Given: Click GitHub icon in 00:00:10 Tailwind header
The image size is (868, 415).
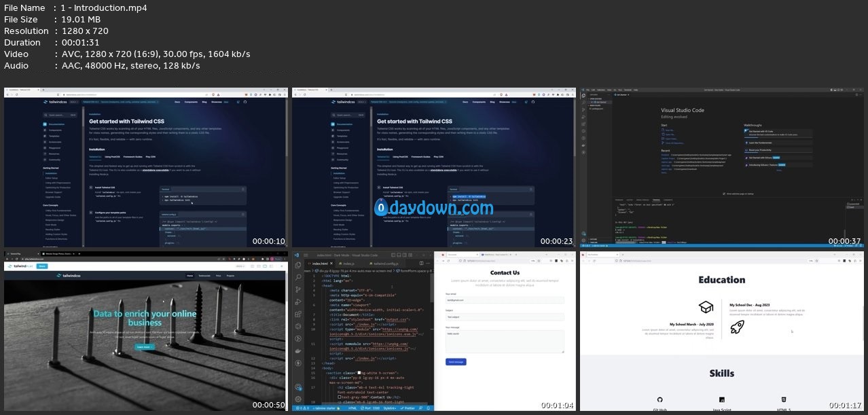Looking at the screenshot, I should 245,102.
